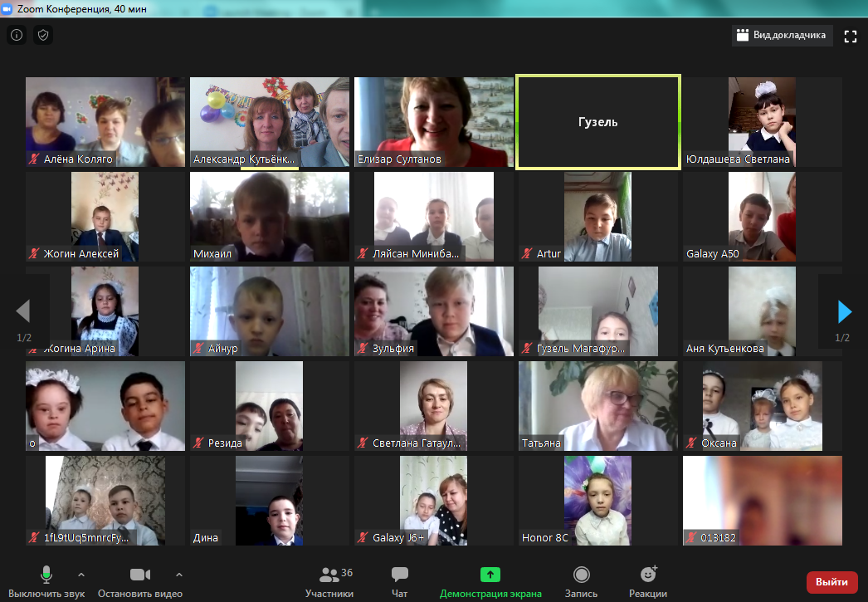The image size is (868, 602).
Task: Click the Honor 8C participant video
Action: coord(597,501)
